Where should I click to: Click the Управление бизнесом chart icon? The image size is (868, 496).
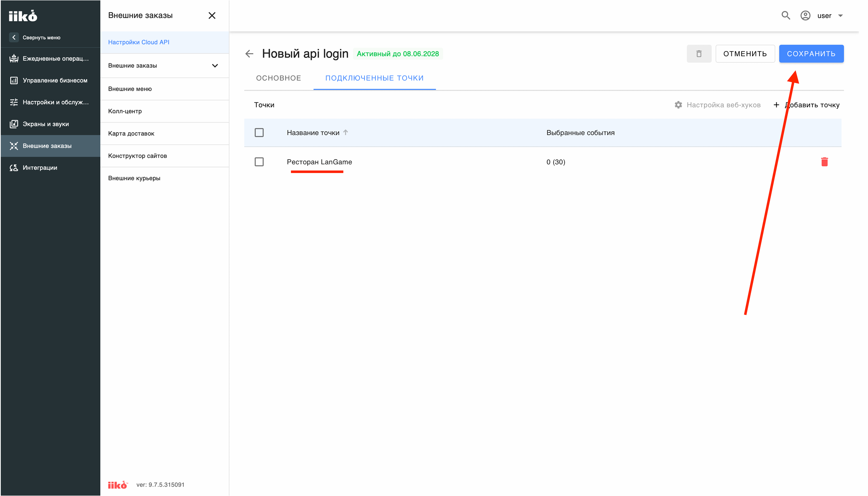(x=14, y=80)
